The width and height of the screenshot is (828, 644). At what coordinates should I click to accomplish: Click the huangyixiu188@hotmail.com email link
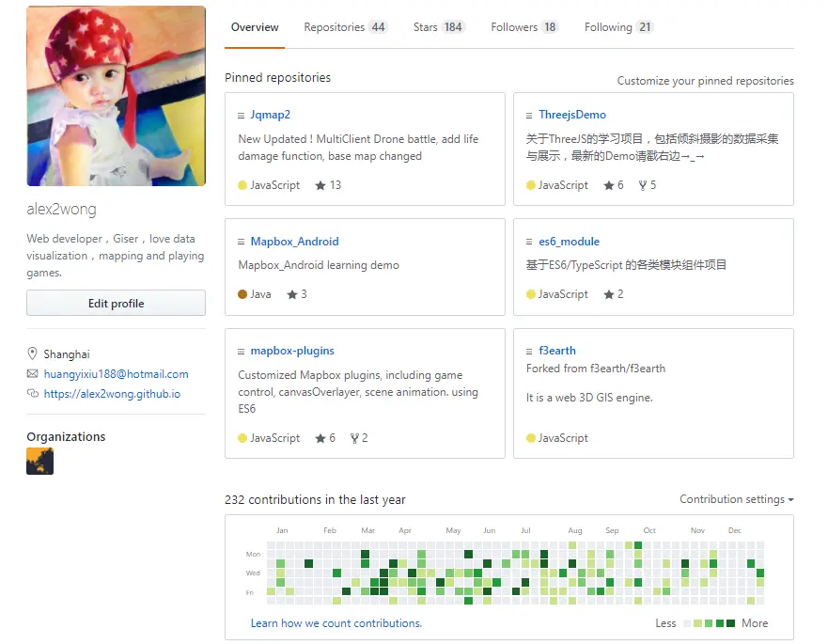click(117, 374)
